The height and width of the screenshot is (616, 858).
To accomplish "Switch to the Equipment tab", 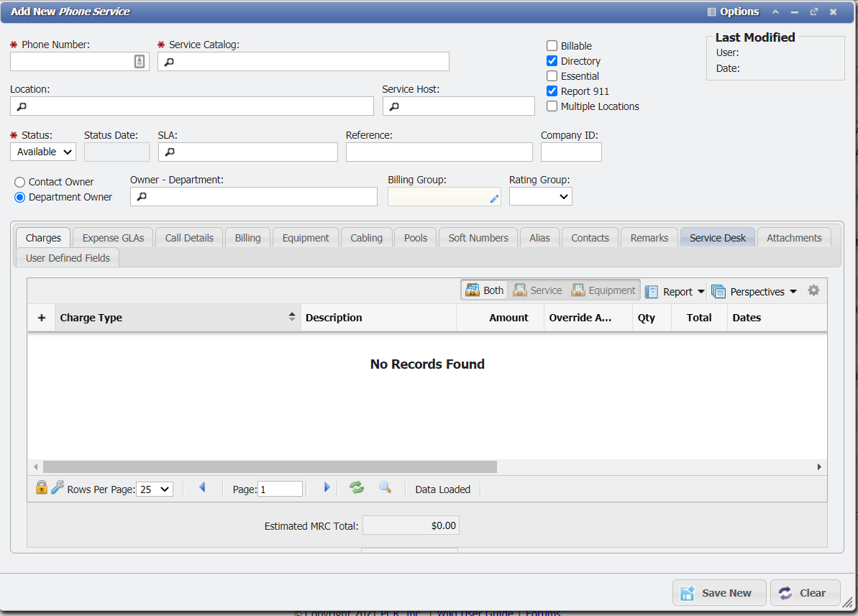I will (305, 237).
